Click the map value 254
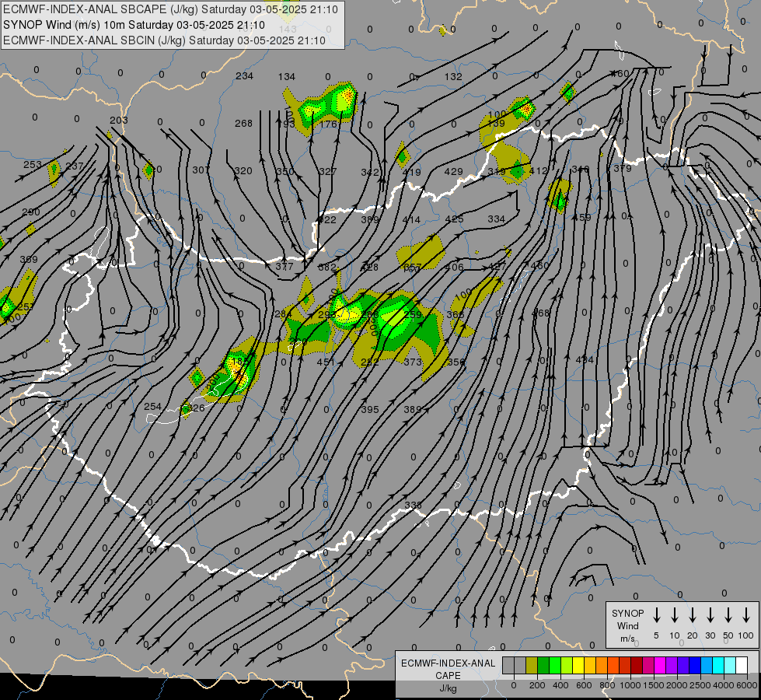The width and height of the screenshot is (761, 700). click(x=152, y=406)
